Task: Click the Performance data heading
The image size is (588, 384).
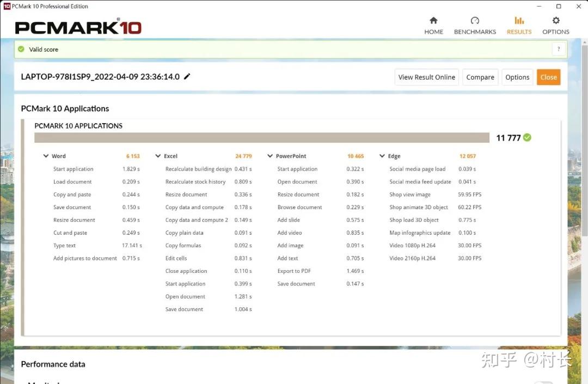Action: pyautogui.click(x=53, y=364)
